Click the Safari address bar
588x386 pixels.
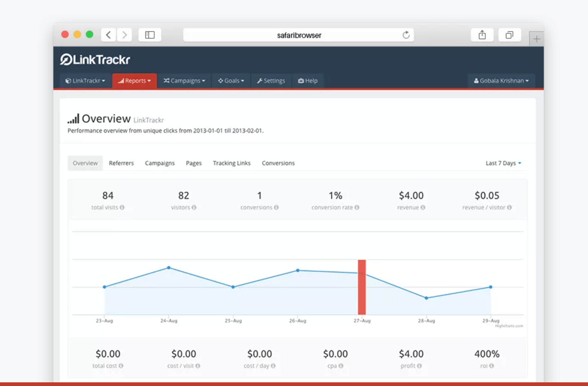299,35
